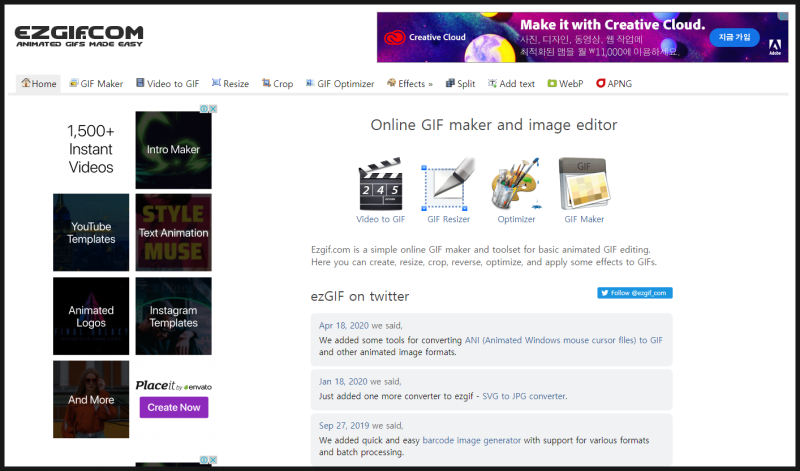Click the Placeit by envato logo
The width and height of the screenshot is (800, 471).
click(x=173, y=386)
